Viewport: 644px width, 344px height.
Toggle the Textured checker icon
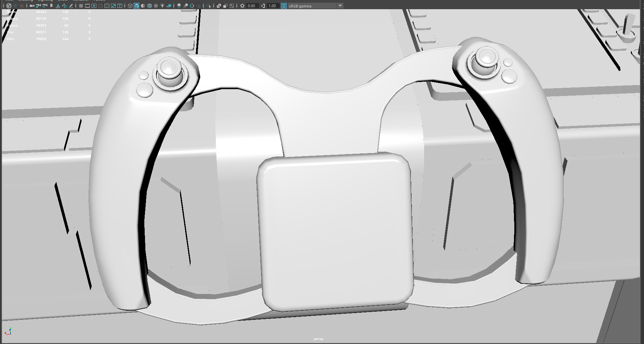(156, 6)
